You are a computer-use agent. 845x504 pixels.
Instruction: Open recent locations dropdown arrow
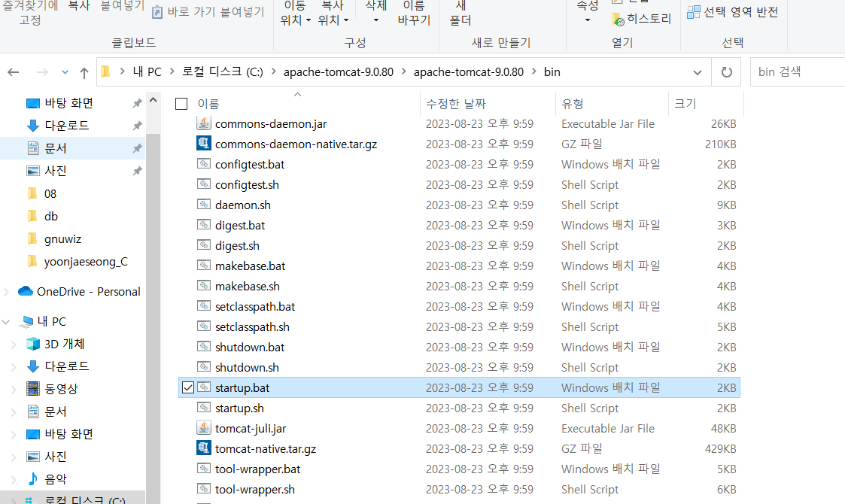coord(65,72)
